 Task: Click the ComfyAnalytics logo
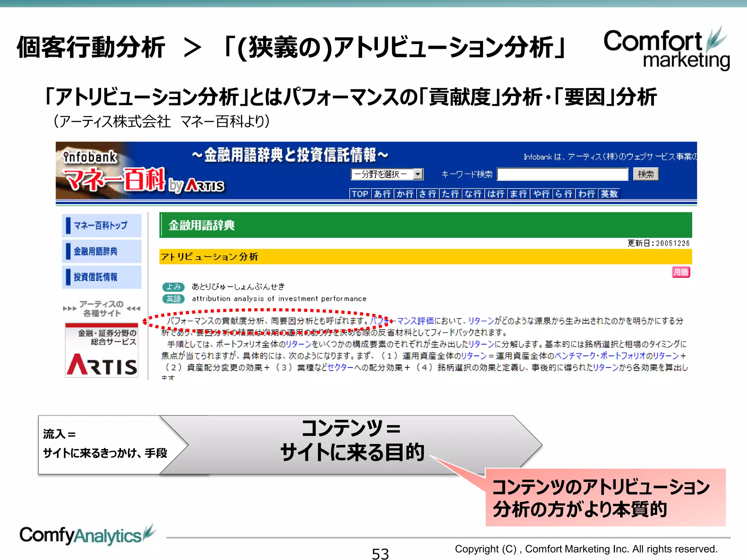click(x=88, y=535)
